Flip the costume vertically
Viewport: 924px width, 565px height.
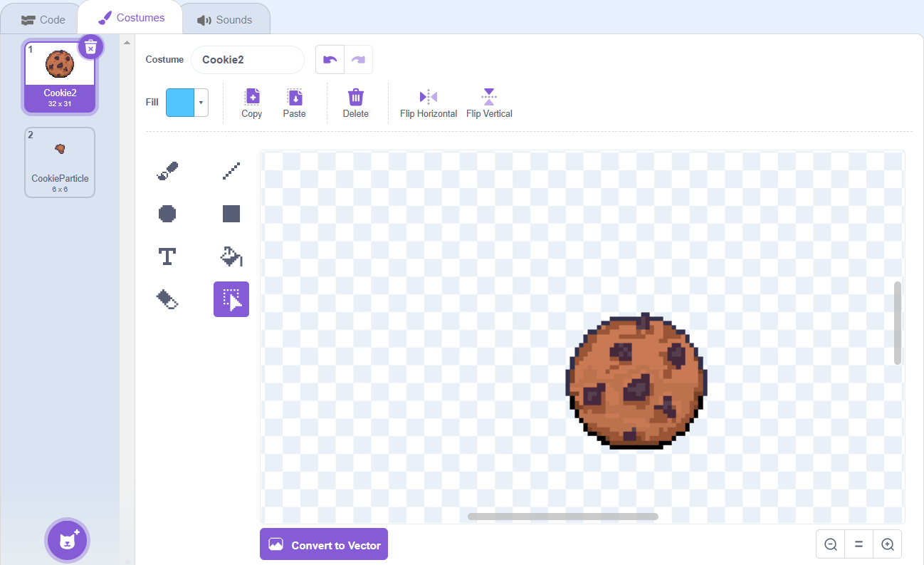489,103
